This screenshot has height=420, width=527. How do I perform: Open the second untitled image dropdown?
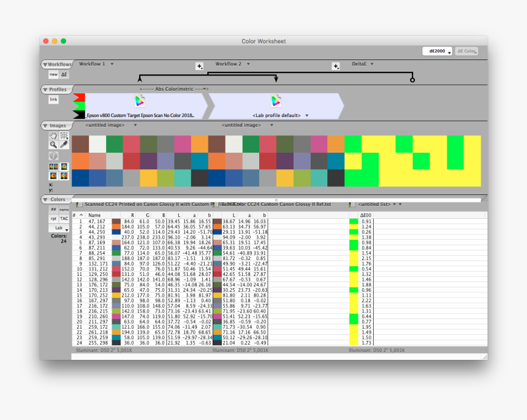click(271, 125)
